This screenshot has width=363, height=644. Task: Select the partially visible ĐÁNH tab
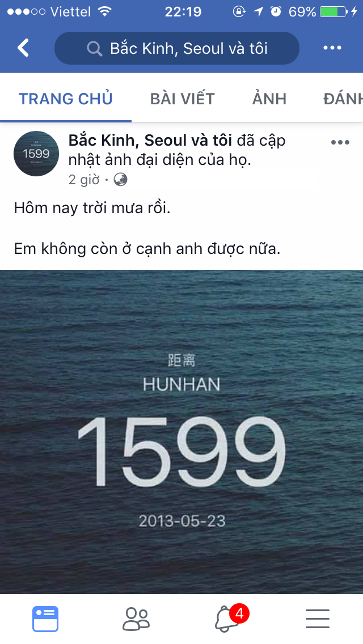point(343,99)
